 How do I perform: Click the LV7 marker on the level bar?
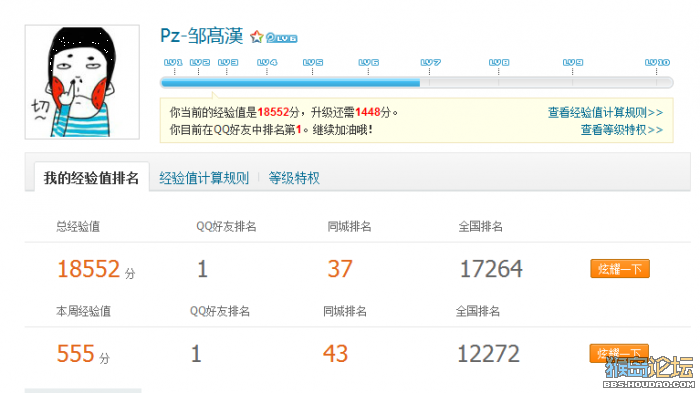pos(431,63)
